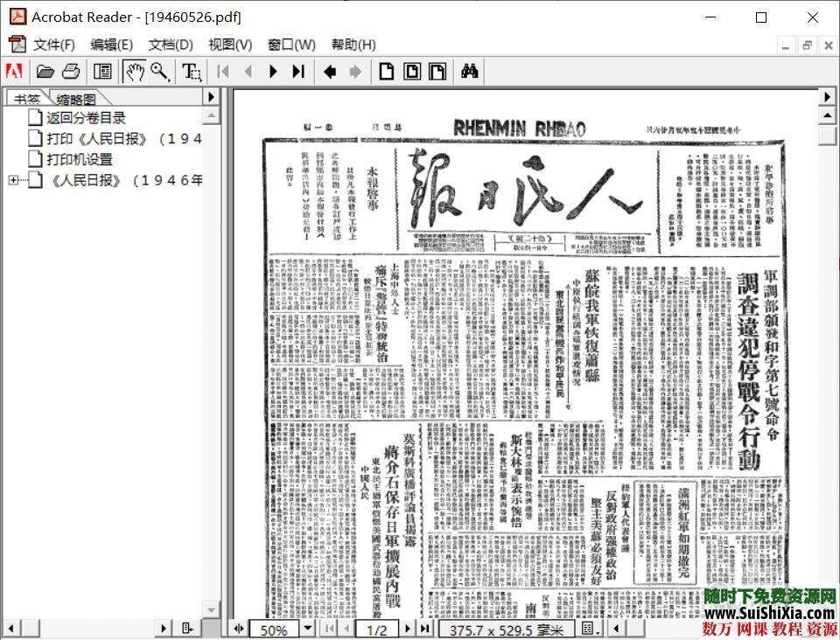The width and height of the screenshot is (840, 640).
Task: Switch to Fit Page view icon
Action: pyautogui.click(x=410, y=72)
